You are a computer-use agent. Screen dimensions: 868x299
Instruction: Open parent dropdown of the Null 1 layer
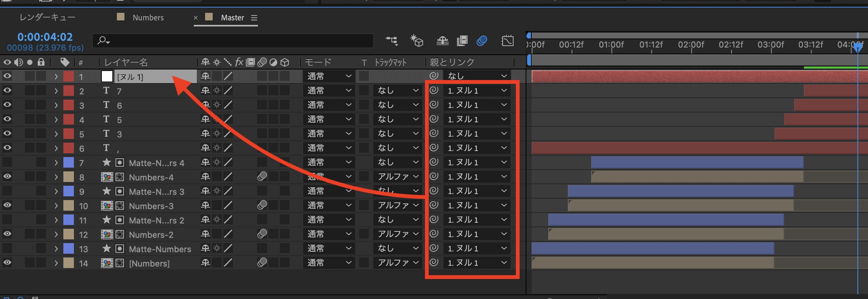pos(477,76)
